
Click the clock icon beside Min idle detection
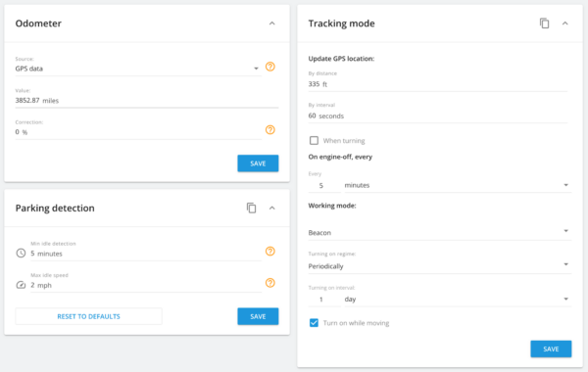click(x=21, y=253)
